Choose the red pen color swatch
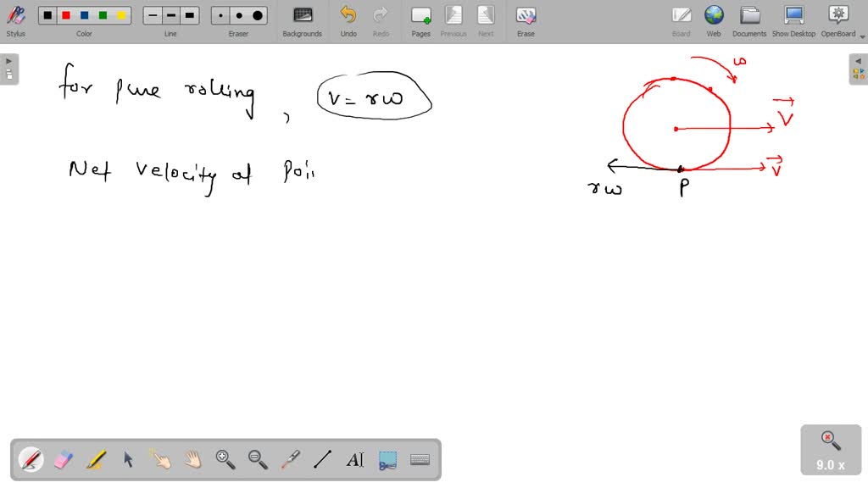 point(66,15)
